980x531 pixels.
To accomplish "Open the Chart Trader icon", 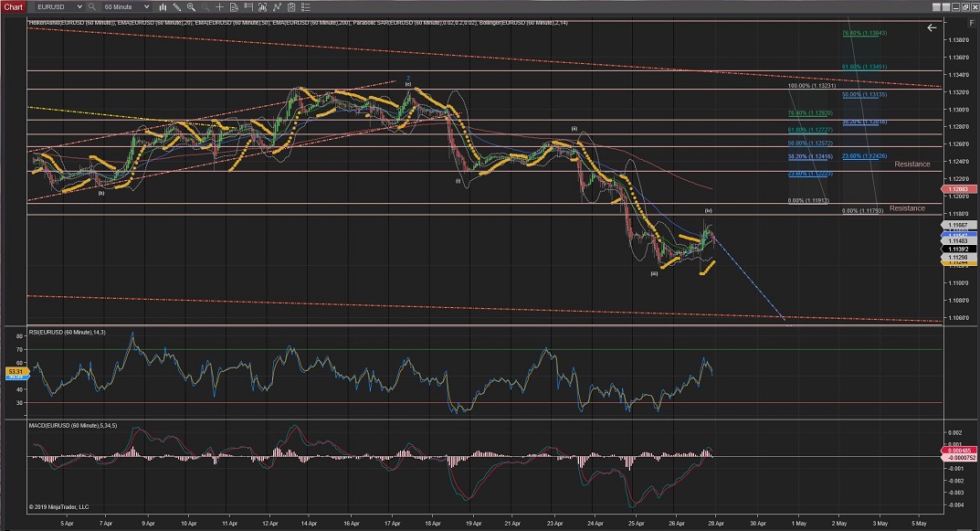I will point(248,6).
